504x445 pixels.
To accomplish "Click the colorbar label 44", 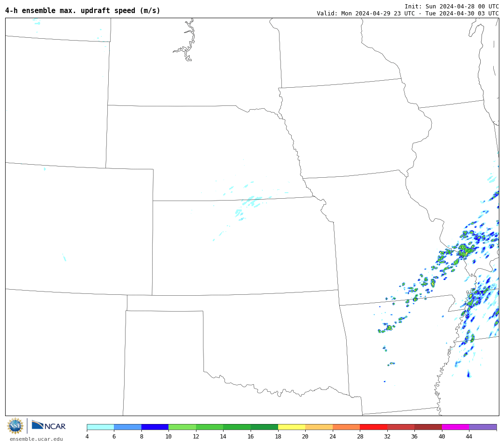I will tap(469, 437).
